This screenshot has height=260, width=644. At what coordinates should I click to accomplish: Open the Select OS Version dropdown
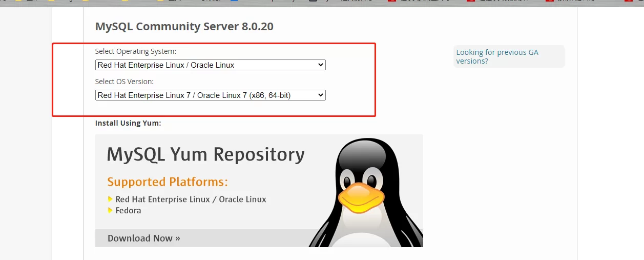coord(210,95)
